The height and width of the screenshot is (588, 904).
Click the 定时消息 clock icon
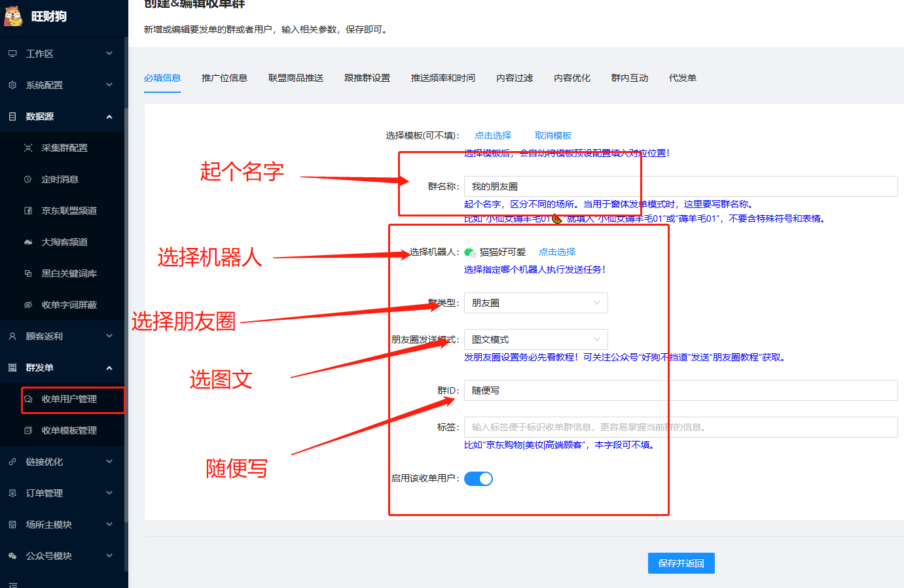(x=28, y=179)
